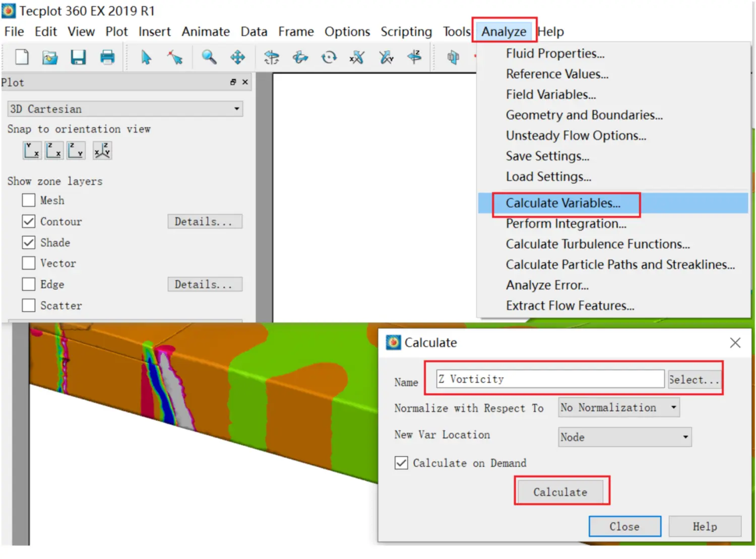Open the View menu
This screenshot has width=756, height=559.
coord(81,32)
